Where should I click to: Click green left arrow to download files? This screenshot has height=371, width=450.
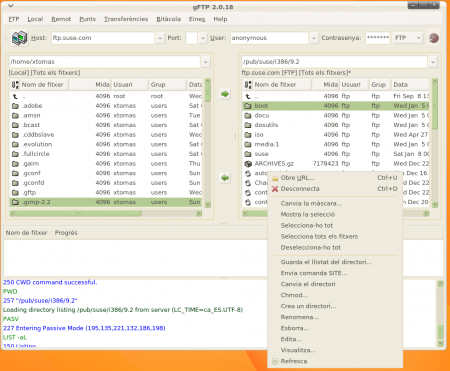225,178
